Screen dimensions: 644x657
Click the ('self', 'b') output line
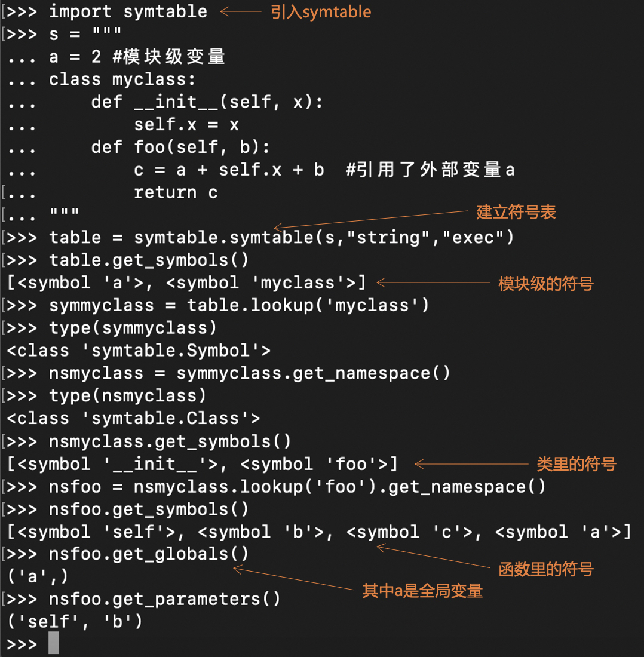click(x=75, y=621)
